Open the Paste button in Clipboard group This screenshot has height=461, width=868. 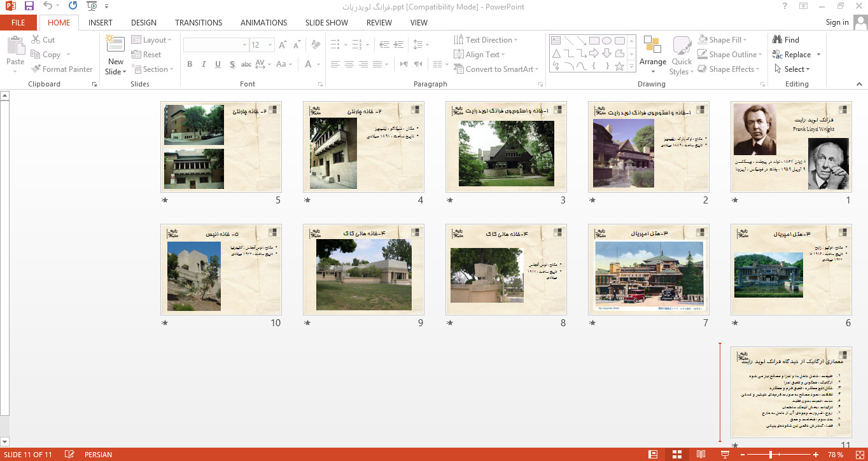15,53
